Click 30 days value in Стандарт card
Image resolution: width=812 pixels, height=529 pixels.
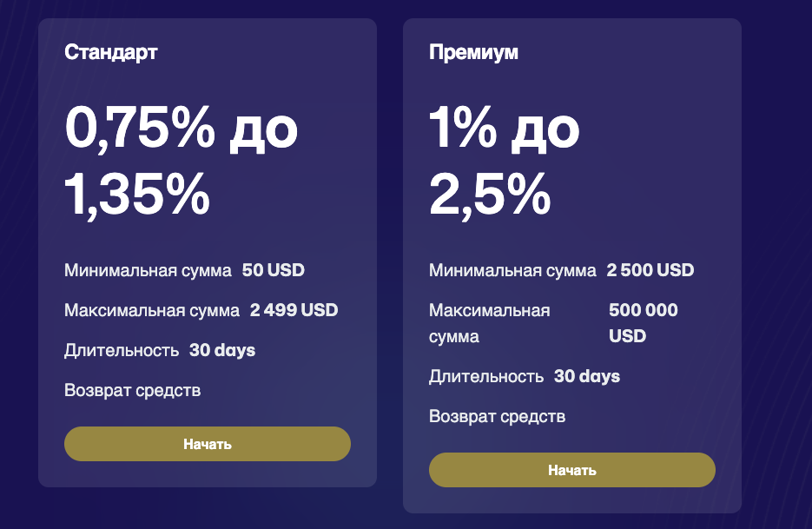point(222,350)
